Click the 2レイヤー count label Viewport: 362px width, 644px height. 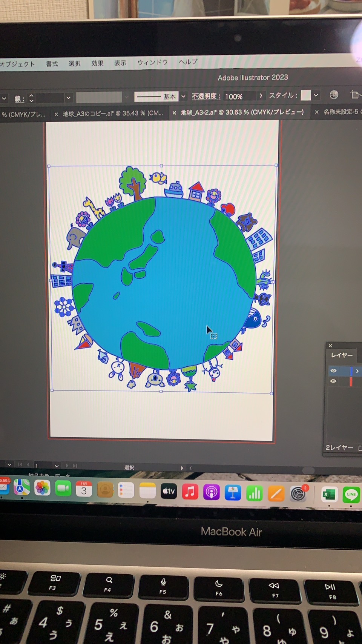339,447
